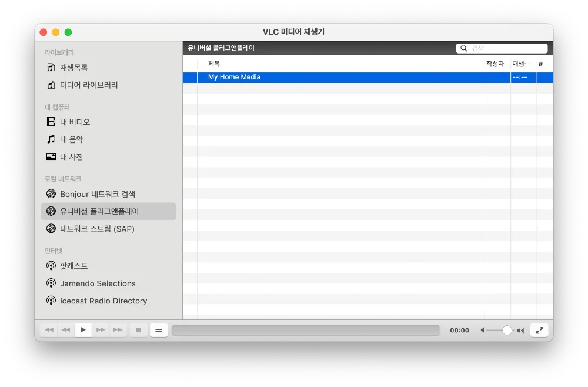Click the Bonjour network globe icon

[51, 194]
